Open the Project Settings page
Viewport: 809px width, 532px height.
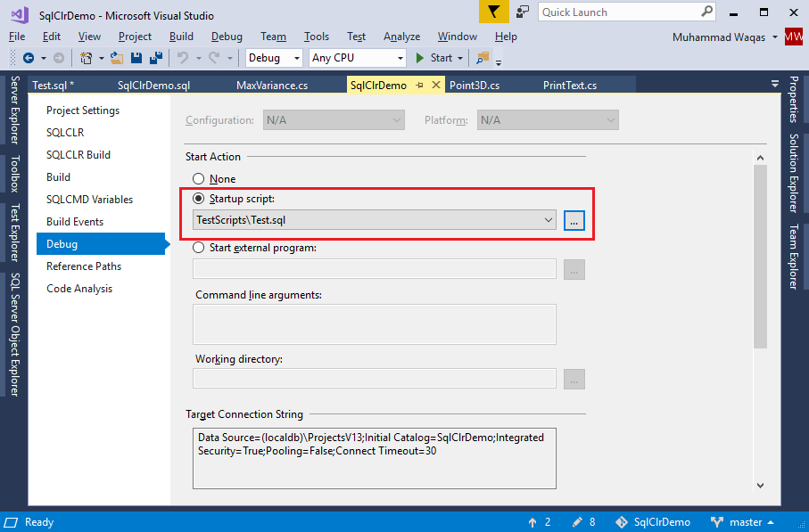tap(83, 110)
